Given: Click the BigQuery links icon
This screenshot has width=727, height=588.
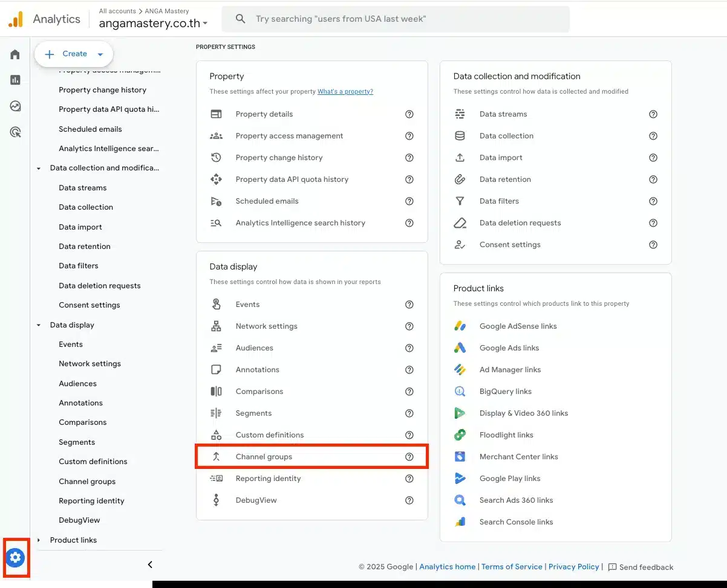Looking at the screenshot, I should pyautogui.click(x=460, y=392).
